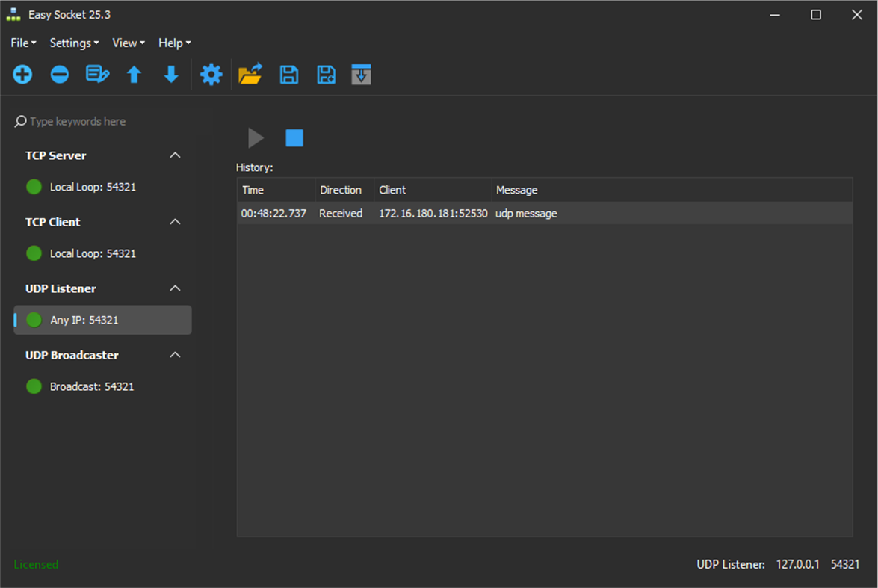
Task: Move selected item up with the up arrow
Action: coord(134,75)
